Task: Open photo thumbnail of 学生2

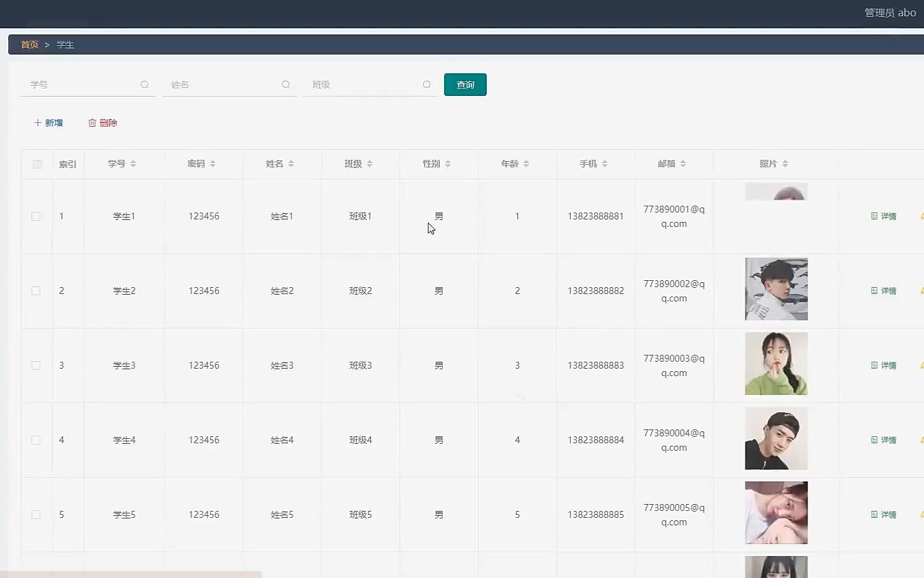Action: [x=776, y=289]
